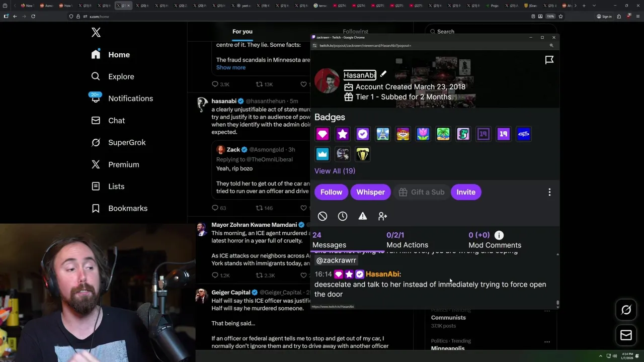Click popup address bar zoom icon
The height and width of the screenshot is (362, 644).
[x=551, y=46]
